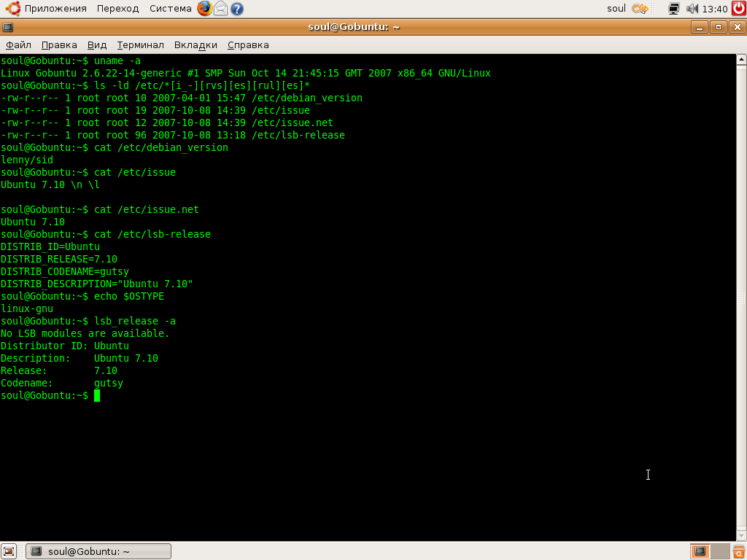Click the user switcher key icon
This screenshot has width=747, height=560.
(640, 9)
